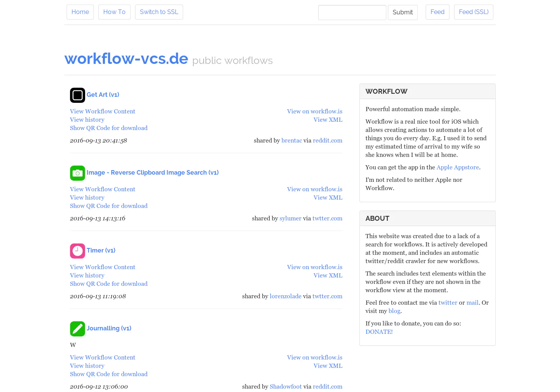
Task: Click twtter.com link in lorenzolade row
Action: (x=327, y=296)
